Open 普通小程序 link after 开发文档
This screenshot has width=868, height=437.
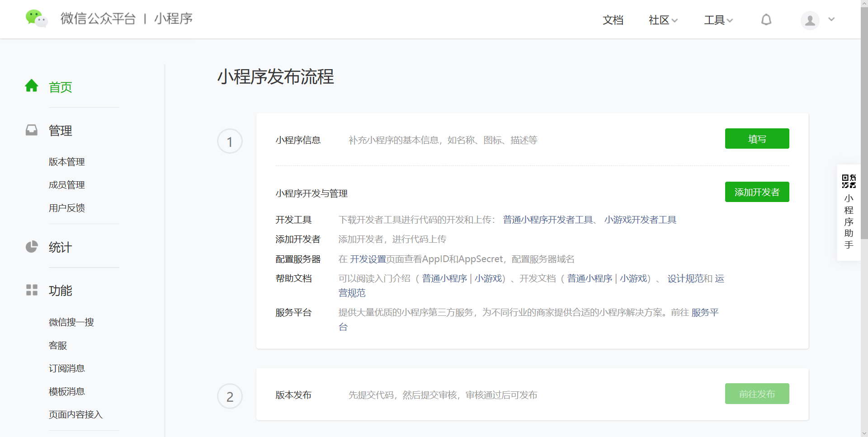tap(590, 278)
